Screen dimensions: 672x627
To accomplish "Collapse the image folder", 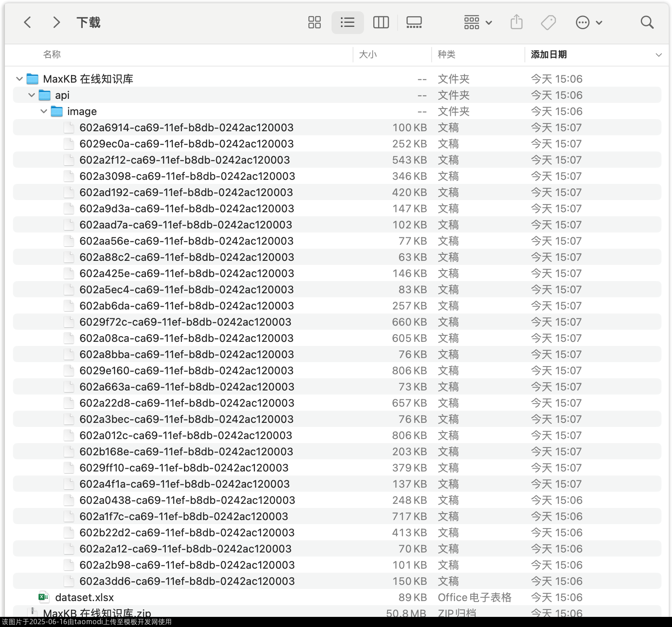I will tap(44, 111).
